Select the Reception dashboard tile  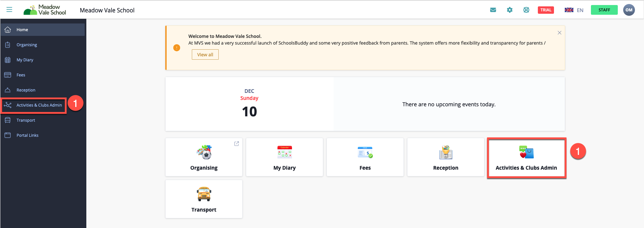(x=445, y=157)
